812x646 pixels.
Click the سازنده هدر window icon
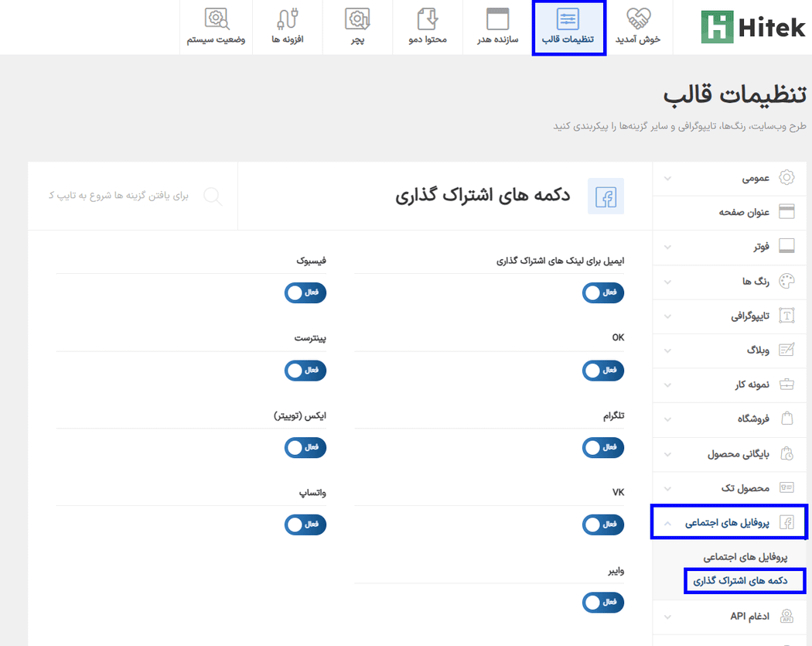pyautogui.click(x=498, y=19)
